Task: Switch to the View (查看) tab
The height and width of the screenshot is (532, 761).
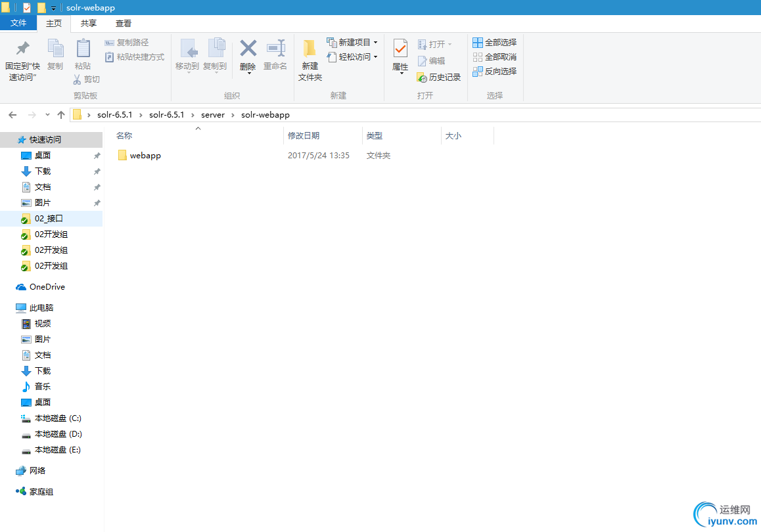Action: pos(124,23)
